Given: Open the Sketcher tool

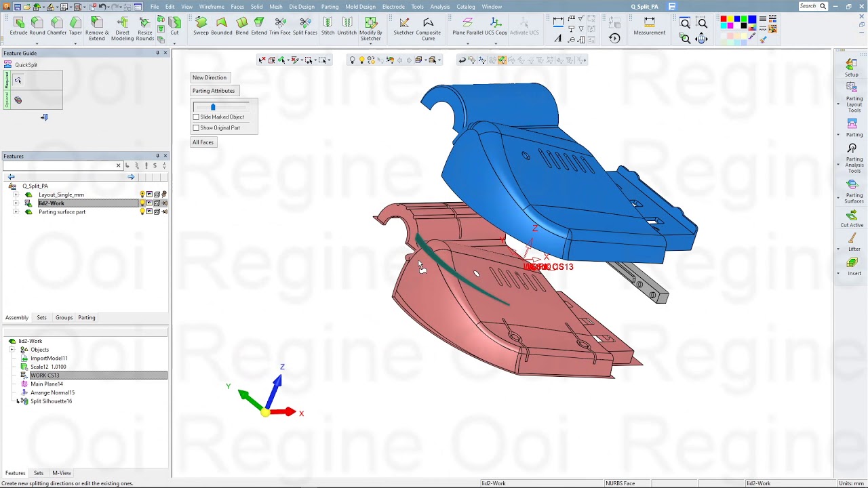Looking at the screenshot, I should (403, 26).
